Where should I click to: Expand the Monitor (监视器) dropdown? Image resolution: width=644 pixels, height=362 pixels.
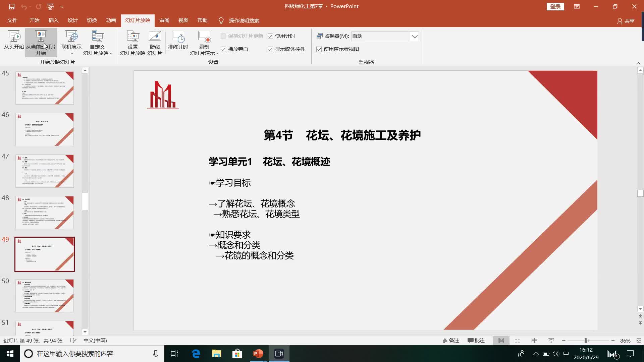pos(414,36)
